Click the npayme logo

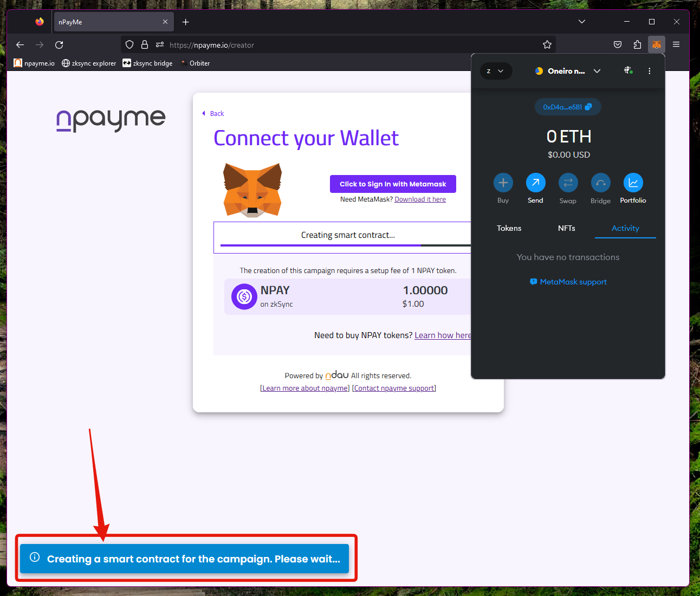(x=111, y=120)
